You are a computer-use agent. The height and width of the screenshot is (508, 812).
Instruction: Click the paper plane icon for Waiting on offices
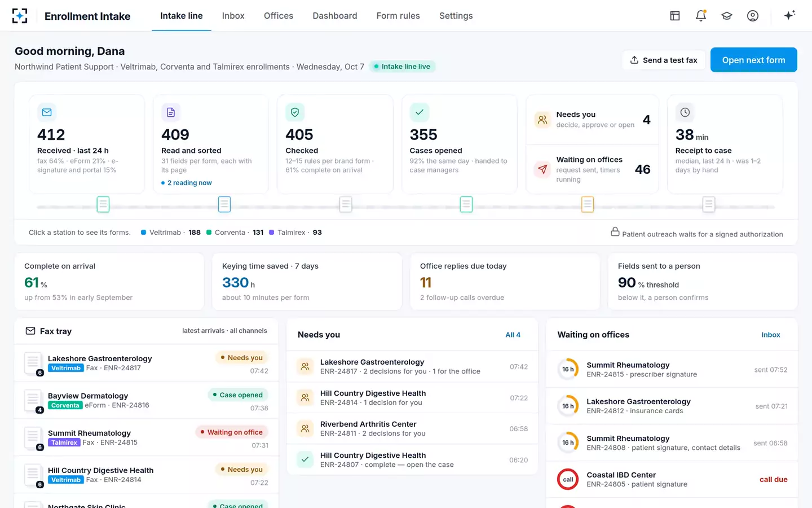(542, 169)
